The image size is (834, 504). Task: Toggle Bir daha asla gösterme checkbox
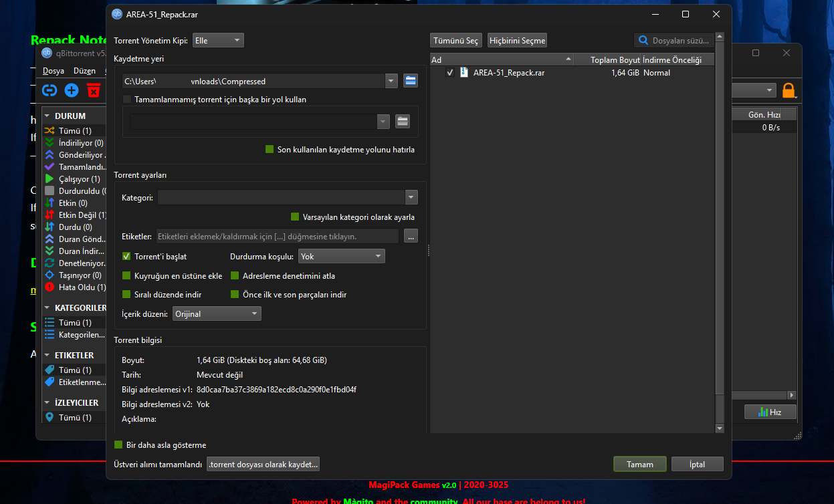click(118, 445)
